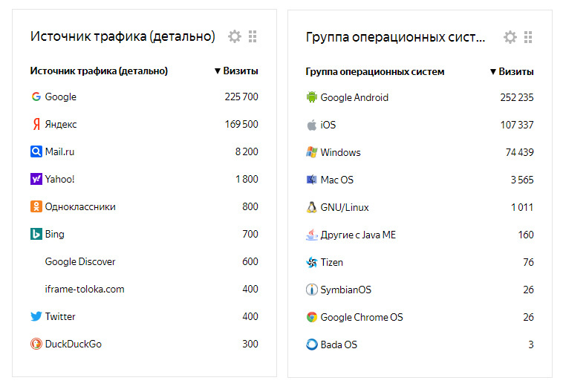Image resolution: width=563 pixels, height=392 pixels.
Task: Click the Группа операционных систем widget title
Action: [395, 37]
